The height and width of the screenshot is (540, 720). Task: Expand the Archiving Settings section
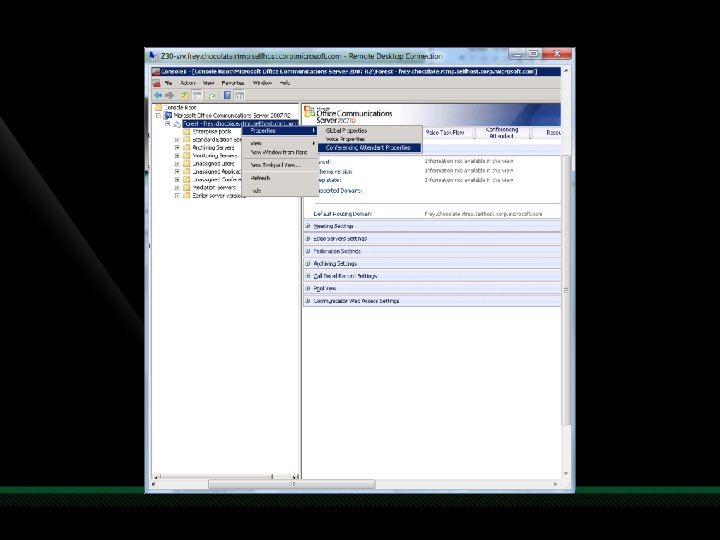pos(308,264)
